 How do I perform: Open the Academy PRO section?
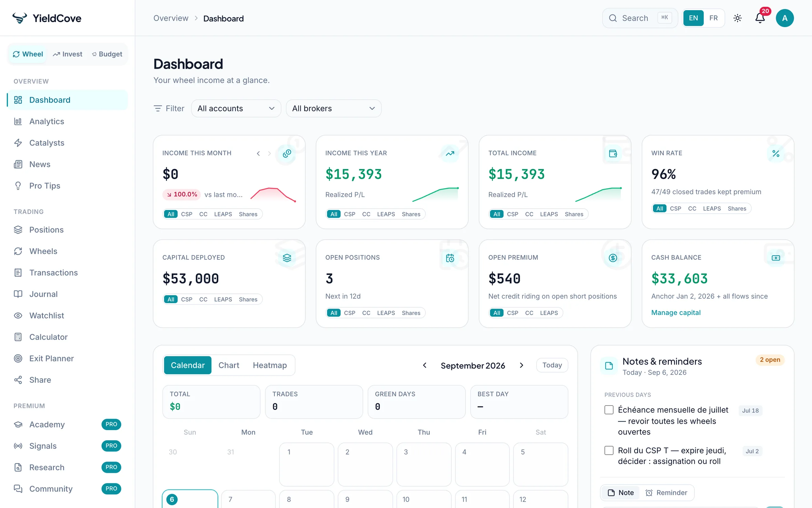coord(67,424)
